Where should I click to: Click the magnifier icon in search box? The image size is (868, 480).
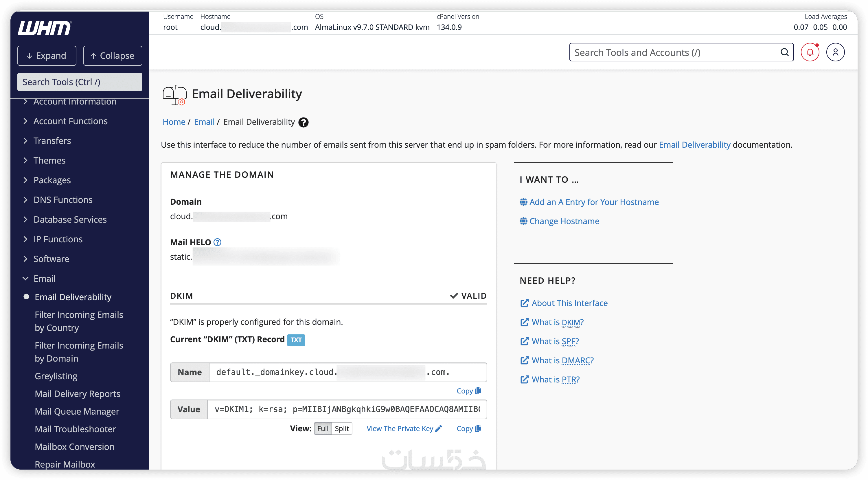click(784, 52)
